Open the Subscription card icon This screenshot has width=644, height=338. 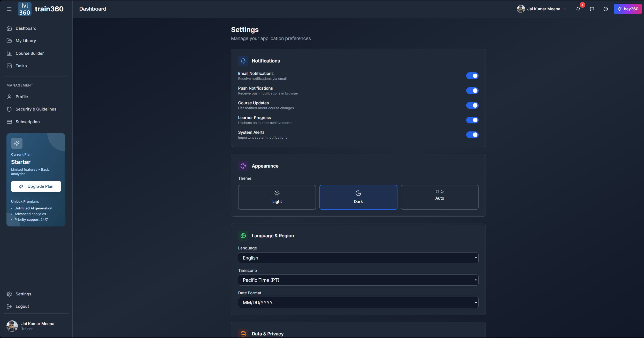coord(9,122)
